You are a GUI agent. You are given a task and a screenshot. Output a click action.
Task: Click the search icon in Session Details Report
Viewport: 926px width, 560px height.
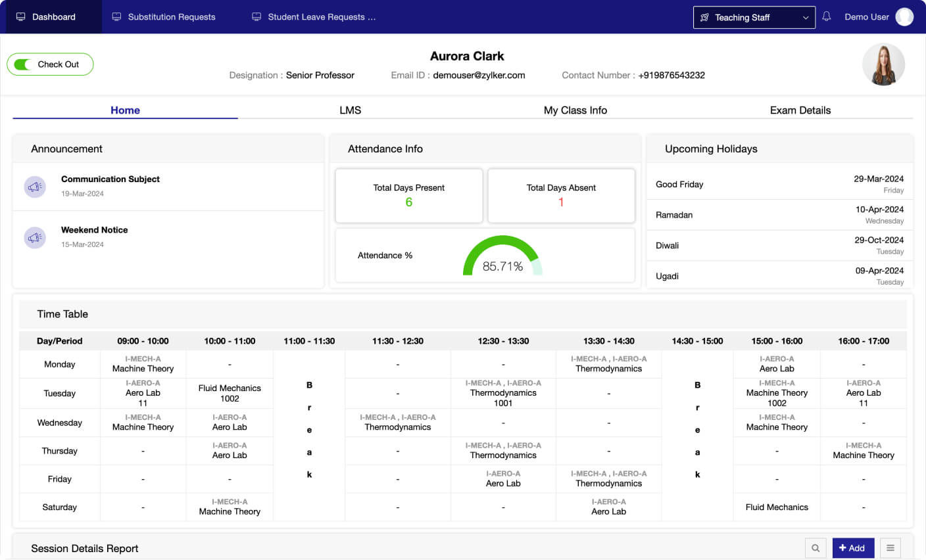[x=816, y=548]
